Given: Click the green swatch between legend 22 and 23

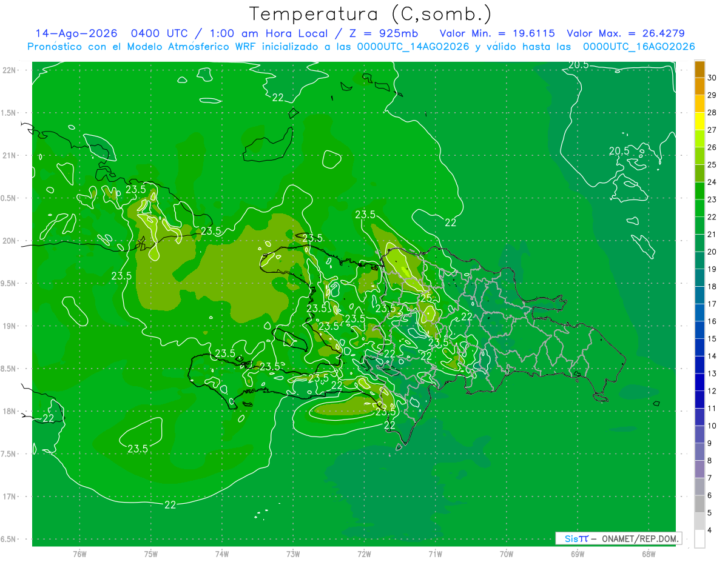Looking at the screenshot, I should pos(699,209).
